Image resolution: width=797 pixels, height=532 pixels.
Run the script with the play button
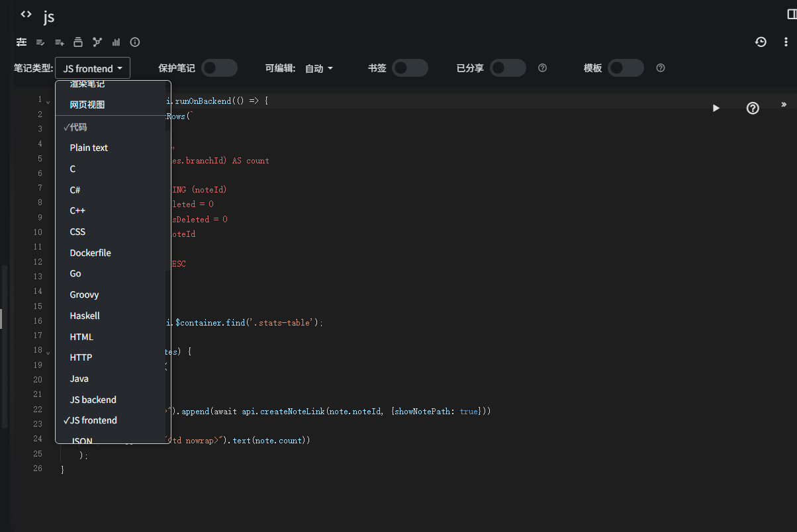pos(716,108)
